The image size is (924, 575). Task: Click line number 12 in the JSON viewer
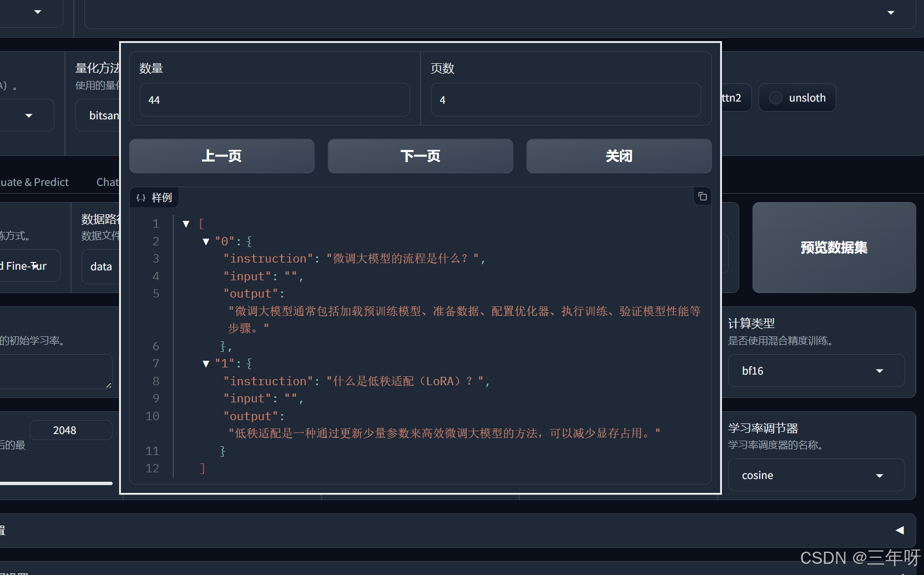[152, 468]
